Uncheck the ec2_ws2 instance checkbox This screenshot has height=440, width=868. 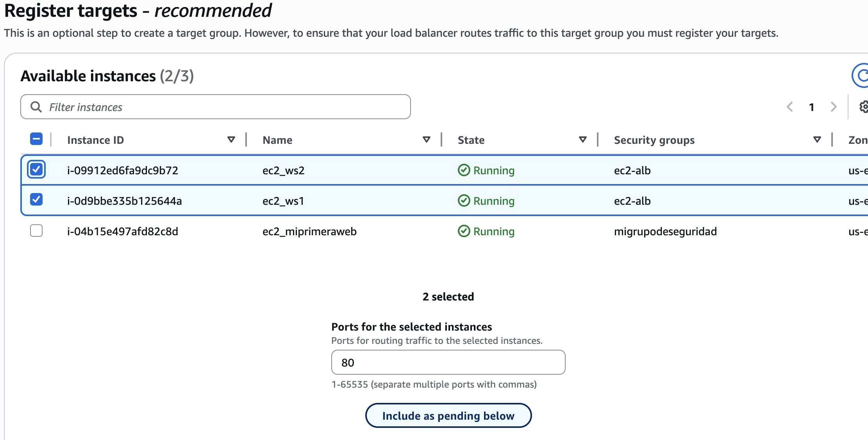click(x=36, y=170)
